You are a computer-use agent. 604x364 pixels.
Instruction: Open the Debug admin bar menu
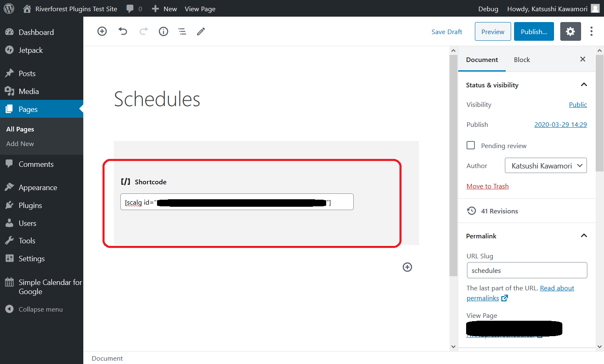[x=488, y=9]
